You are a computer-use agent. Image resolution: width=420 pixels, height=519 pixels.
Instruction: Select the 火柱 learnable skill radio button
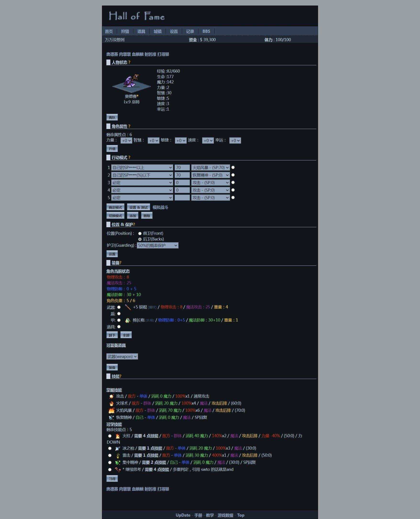pos(110,436)
